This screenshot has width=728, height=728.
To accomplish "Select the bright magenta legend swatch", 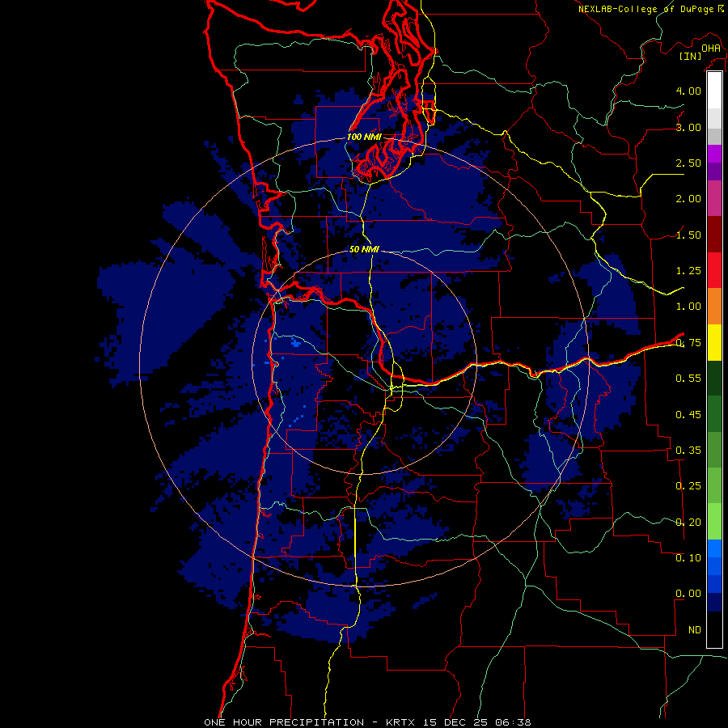I will click(714, 154).
